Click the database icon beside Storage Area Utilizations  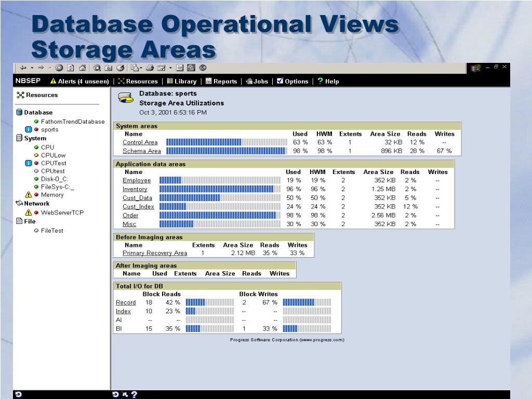click(x=126, y=98)
